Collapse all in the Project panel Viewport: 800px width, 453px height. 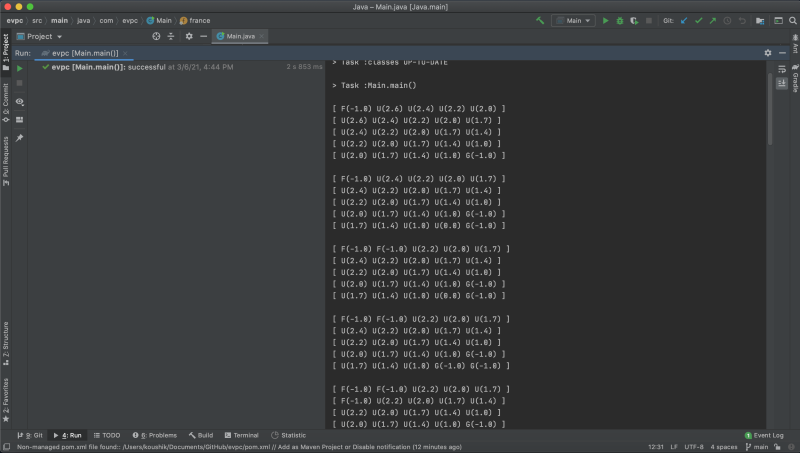[171, 36]
